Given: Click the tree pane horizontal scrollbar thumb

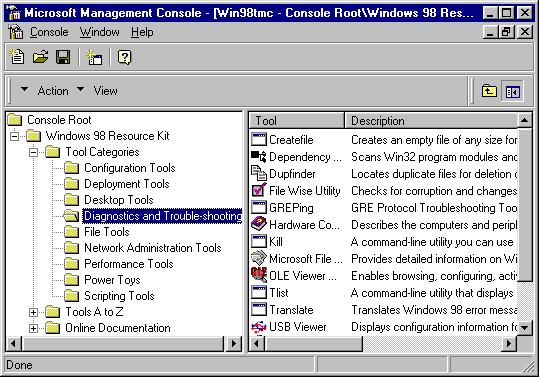Looking at the screenshot, I should (x=122, y=343).
